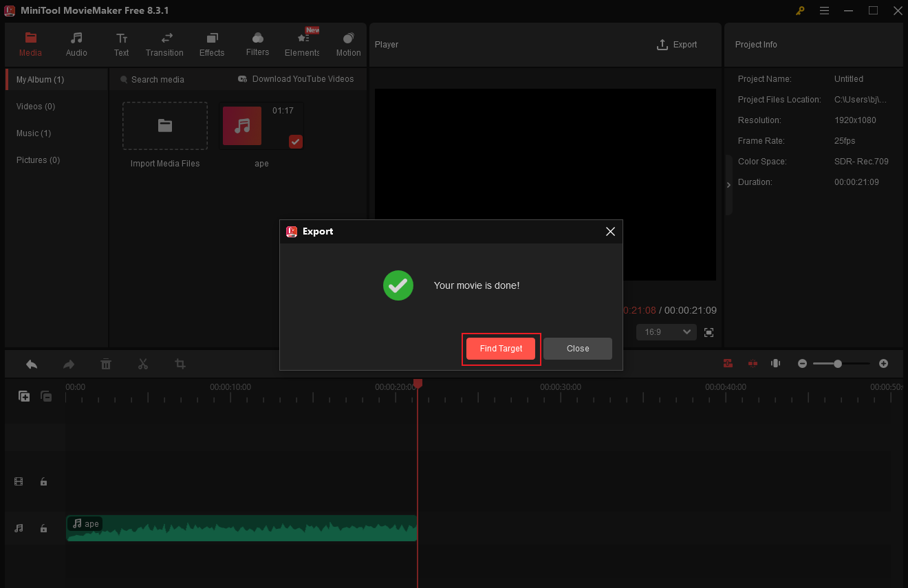Screen dimensions: 908x588
Task: Open the 16:9 aspect ratio dropdown
Action: 666,331
